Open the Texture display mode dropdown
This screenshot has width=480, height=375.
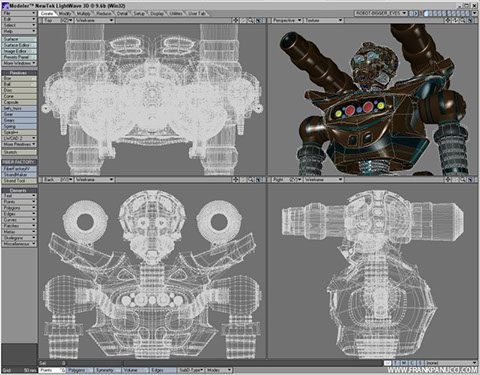pyautogui.click(x=323, y=20)
